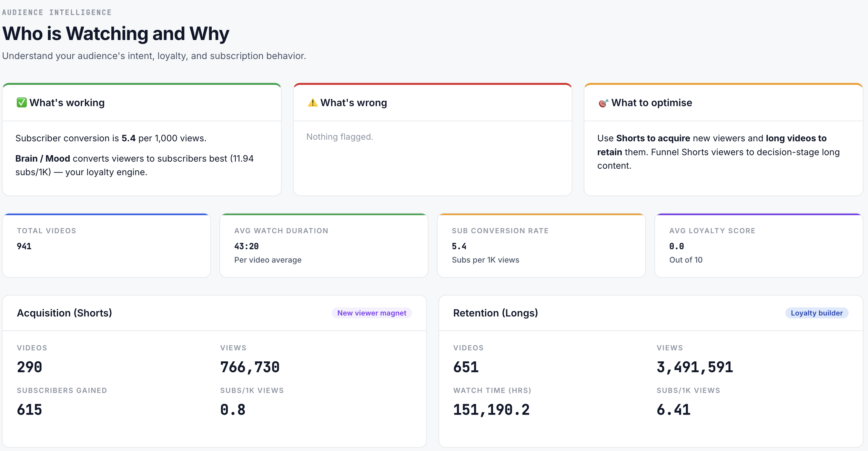
Task: Click the Nothing flagged text
Action: click(340, 137)
